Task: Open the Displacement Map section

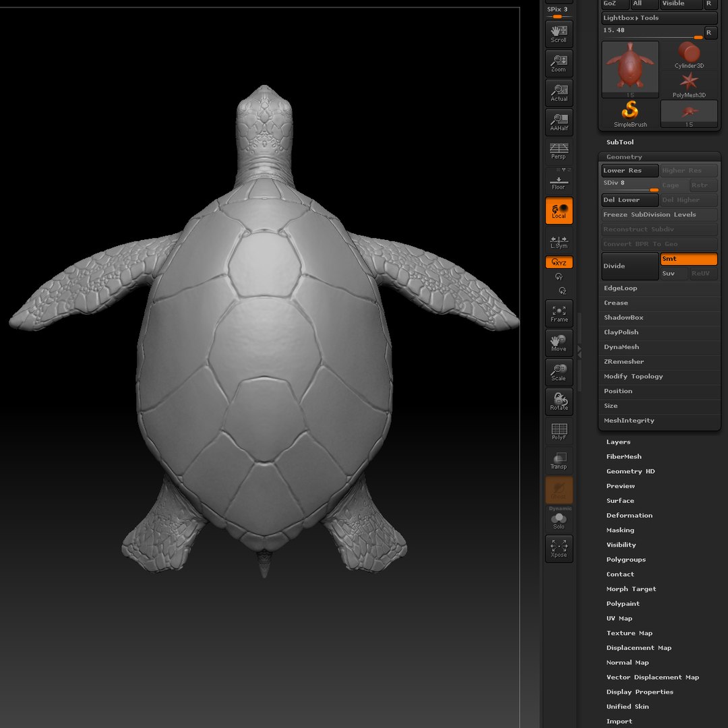Action: point(639,648)
